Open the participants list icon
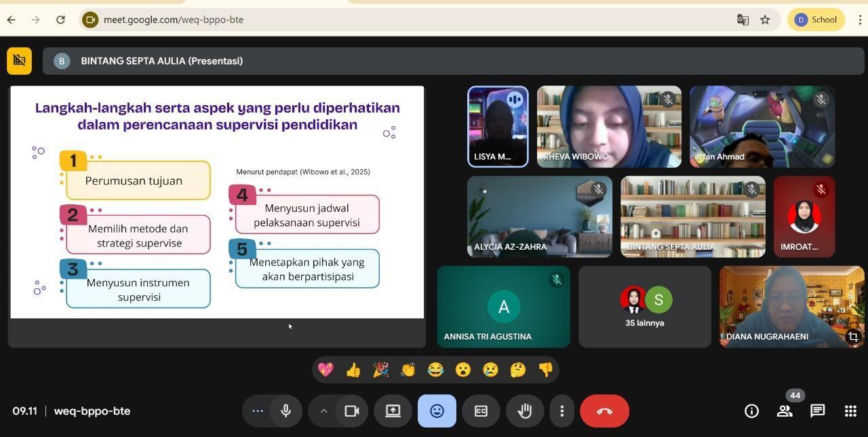 click(x=785, y=411)
